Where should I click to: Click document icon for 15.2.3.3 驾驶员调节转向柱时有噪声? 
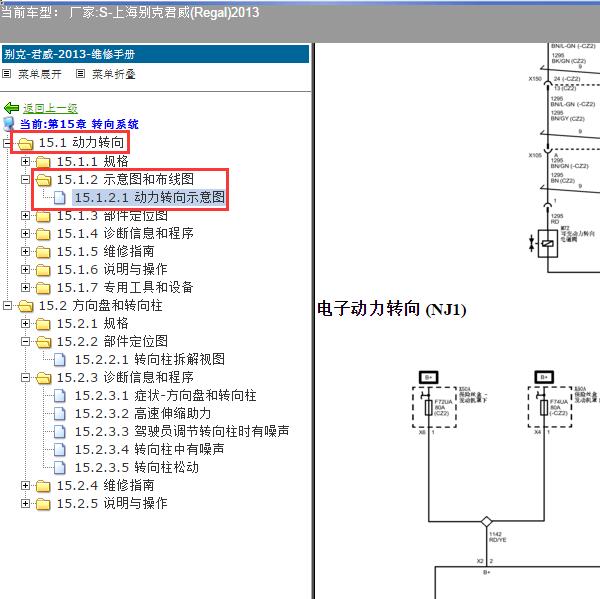[60, 431]
